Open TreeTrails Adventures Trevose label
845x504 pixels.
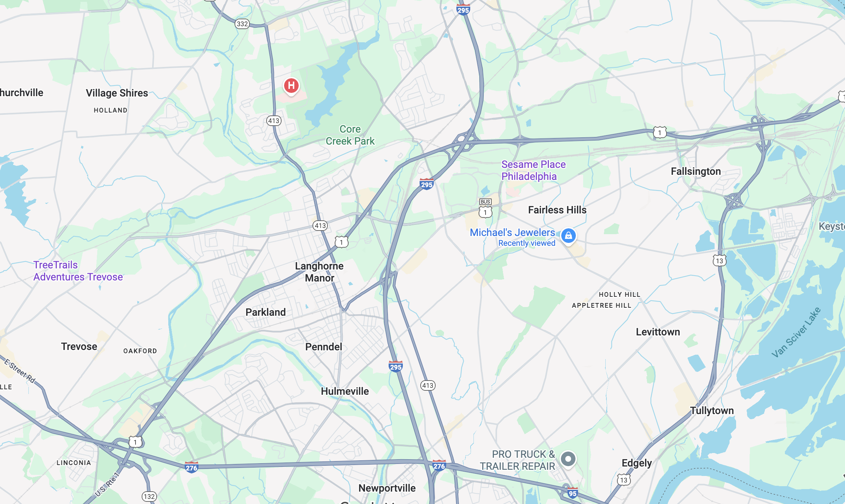tap(78, 271)
